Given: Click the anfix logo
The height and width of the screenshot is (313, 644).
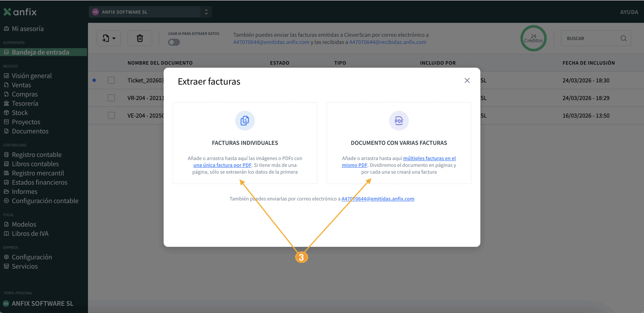Looking at the screenshot, I should (x=20, y=12).
